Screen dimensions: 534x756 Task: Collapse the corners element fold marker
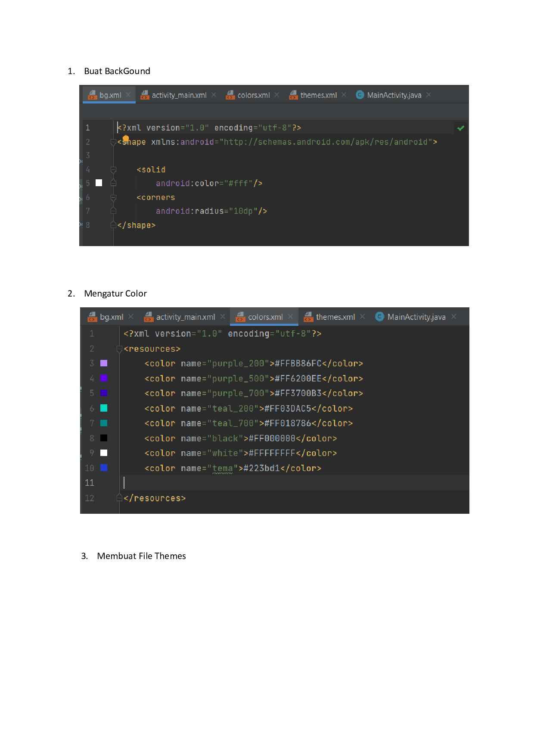coord(113,197)
